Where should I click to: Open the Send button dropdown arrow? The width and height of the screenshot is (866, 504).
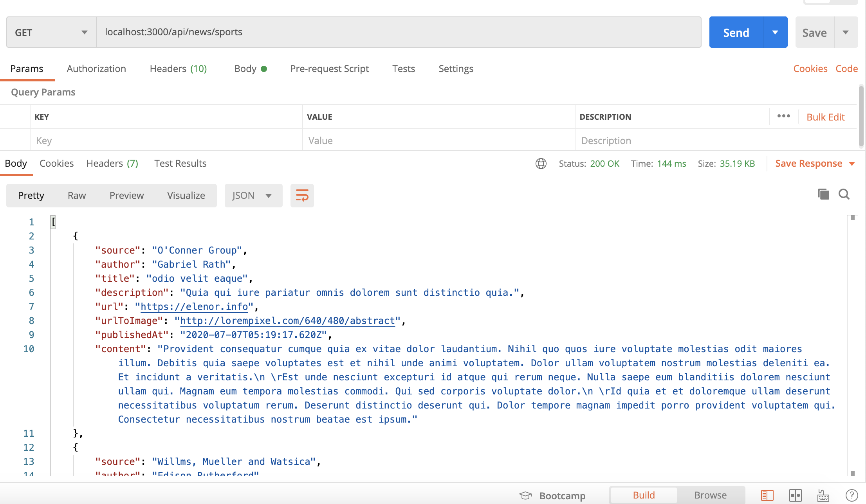pos(775,32)
